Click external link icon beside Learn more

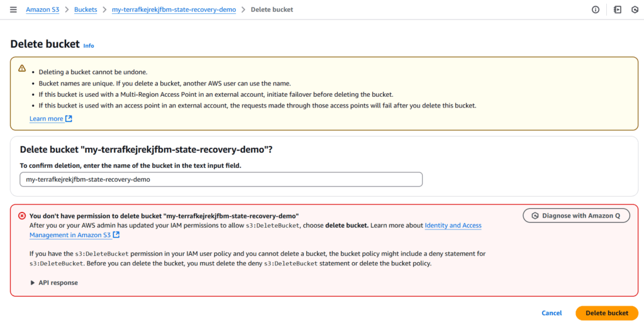[69, 119]
